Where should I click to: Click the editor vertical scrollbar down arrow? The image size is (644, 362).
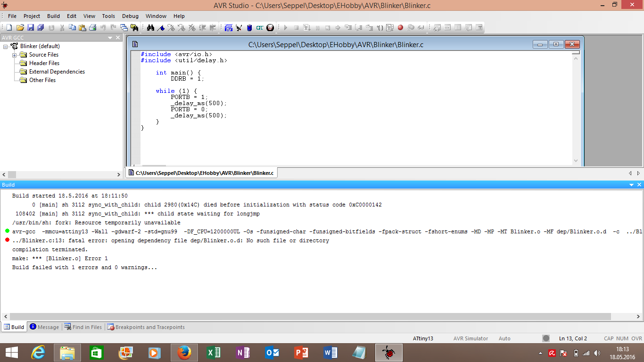(576, 161)
